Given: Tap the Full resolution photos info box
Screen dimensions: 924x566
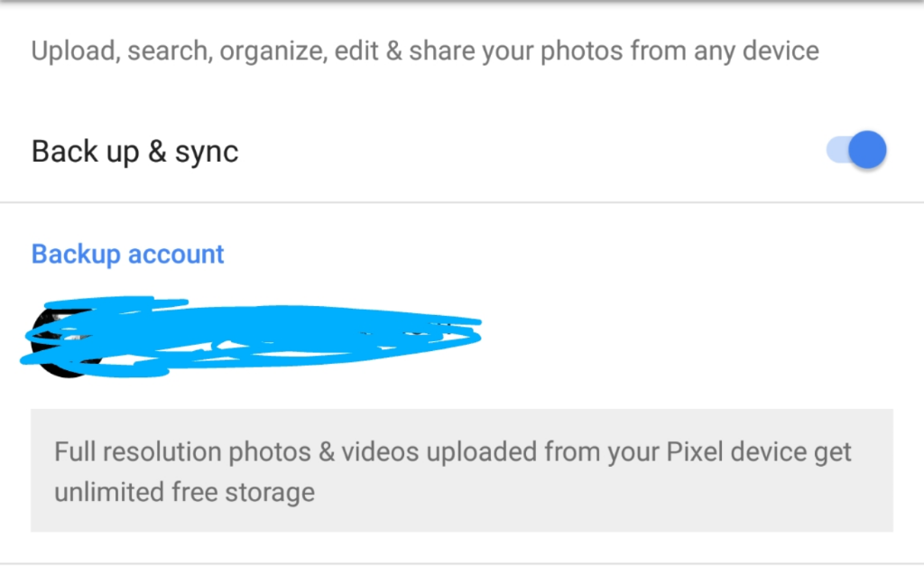Looking at the screenshot, I should click(462, 470).
